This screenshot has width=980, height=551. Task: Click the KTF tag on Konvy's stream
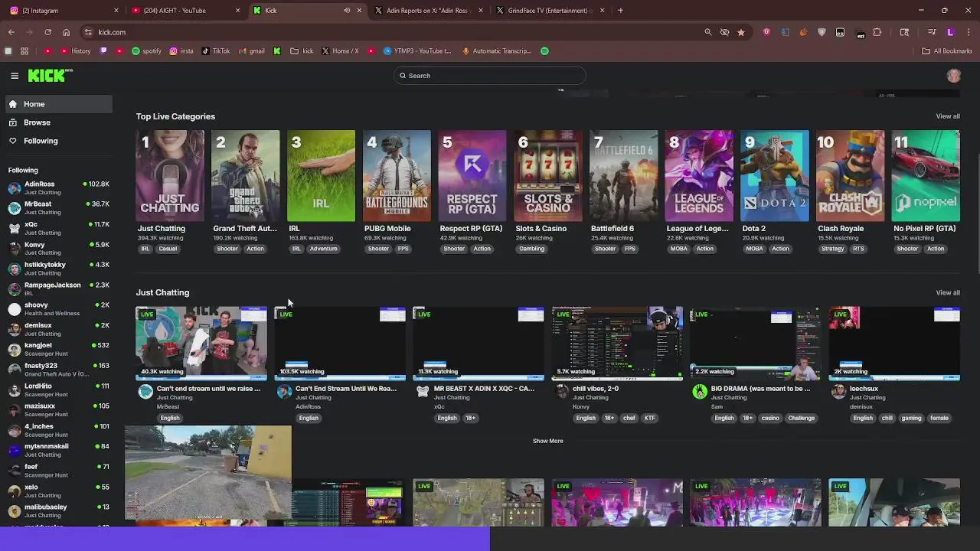click(x=649, y=418)
